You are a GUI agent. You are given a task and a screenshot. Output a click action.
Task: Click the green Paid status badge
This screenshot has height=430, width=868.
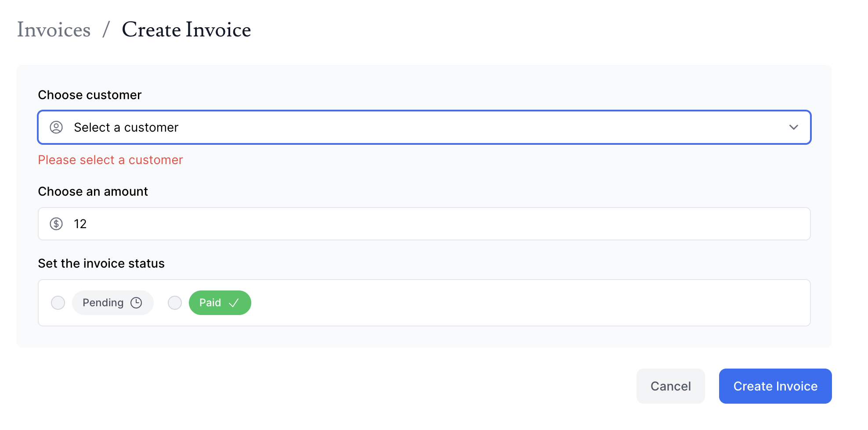[x=220, y=303]
